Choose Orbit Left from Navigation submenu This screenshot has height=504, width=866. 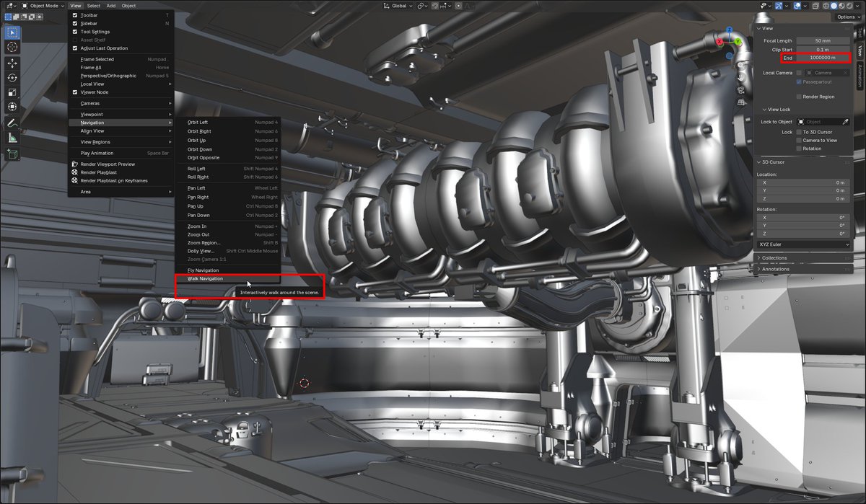pos(228,123)
